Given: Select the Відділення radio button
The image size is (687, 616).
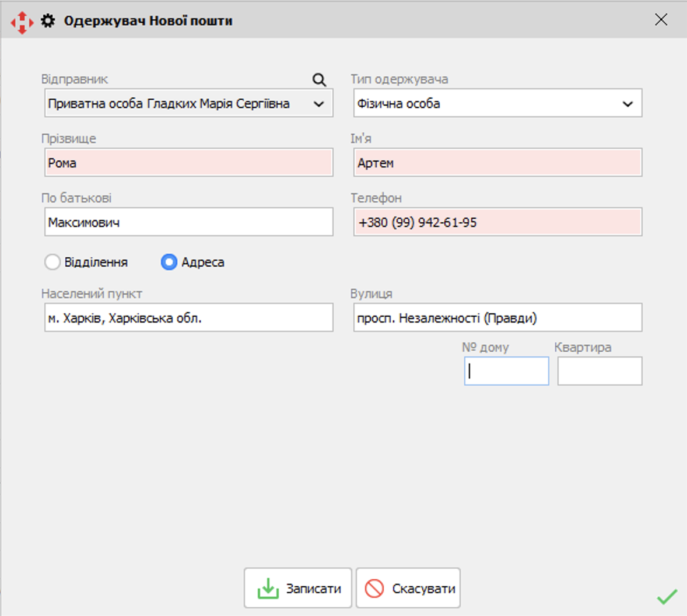Looking at the screenshot, I should click(x=52, y=262).
